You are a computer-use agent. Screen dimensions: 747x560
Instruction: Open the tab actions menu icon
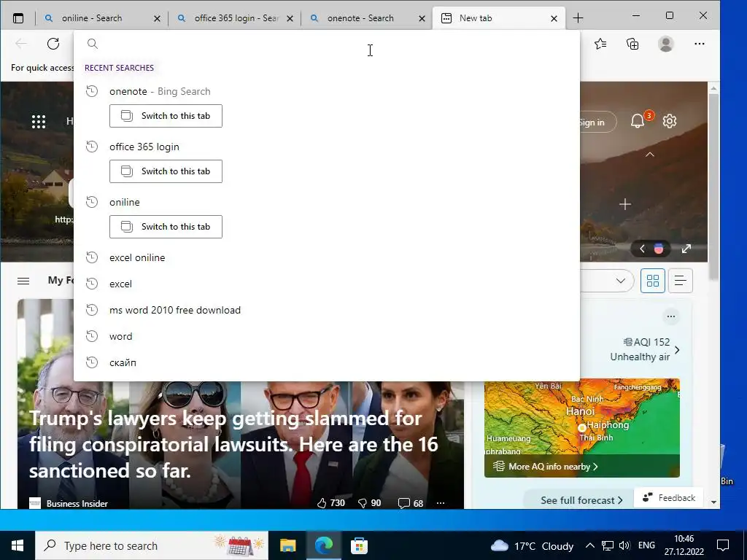pyautogui.click(x=18, y=18)
